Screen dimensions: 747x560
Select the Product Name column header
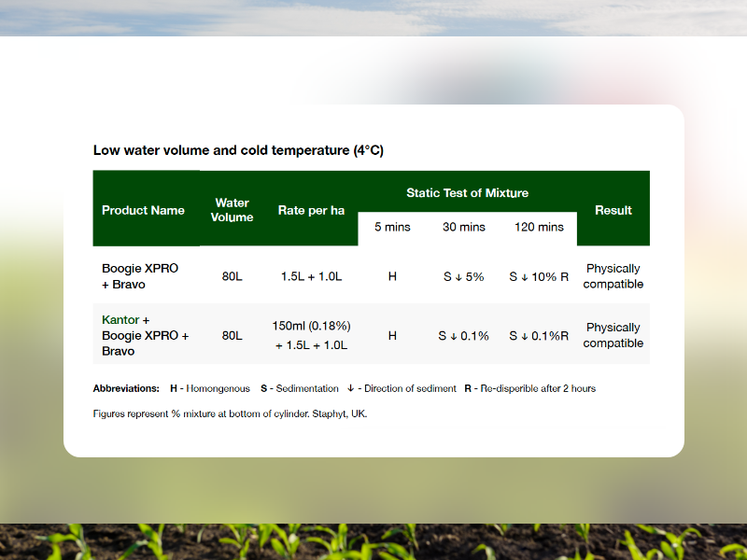(143, 210)
